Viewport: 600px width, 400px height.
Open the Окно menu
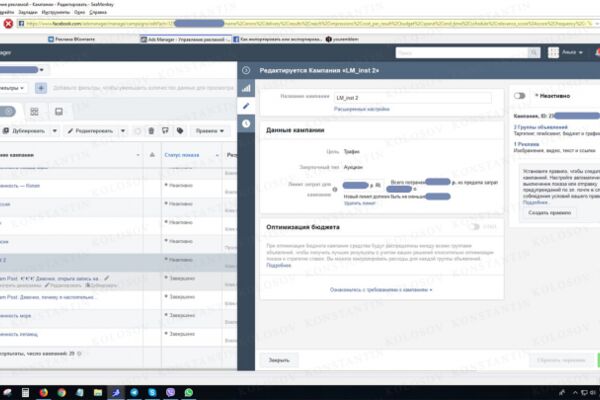click(80, 12)
